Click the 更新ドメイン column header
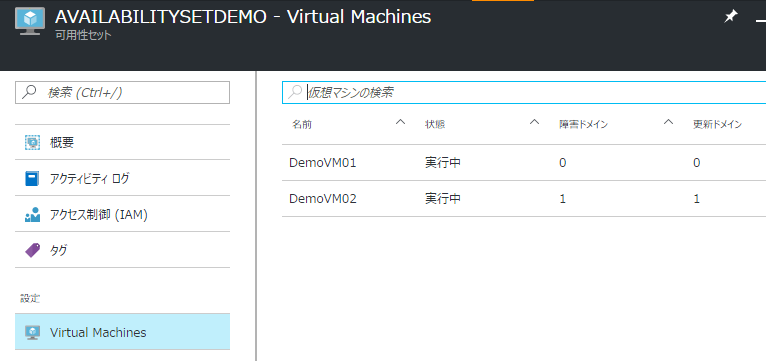766x361 pixels. [x=718, y=125]
